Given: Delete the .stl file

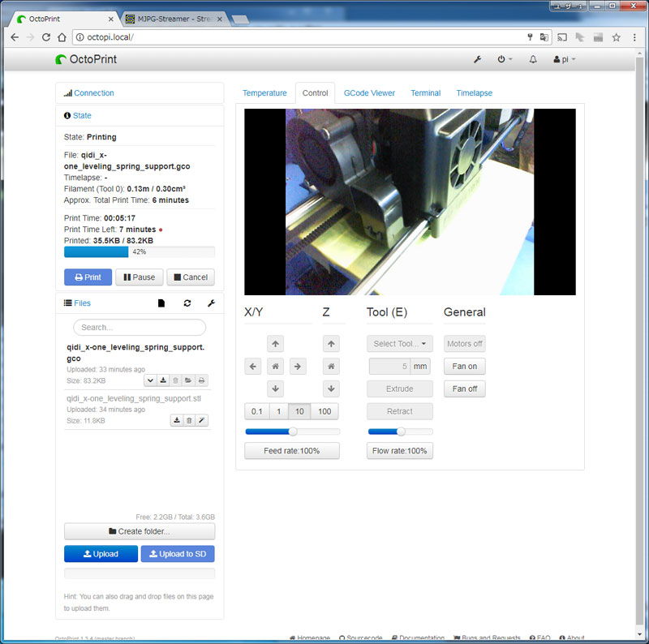Looking at the screenshot, I should (189, 420).
